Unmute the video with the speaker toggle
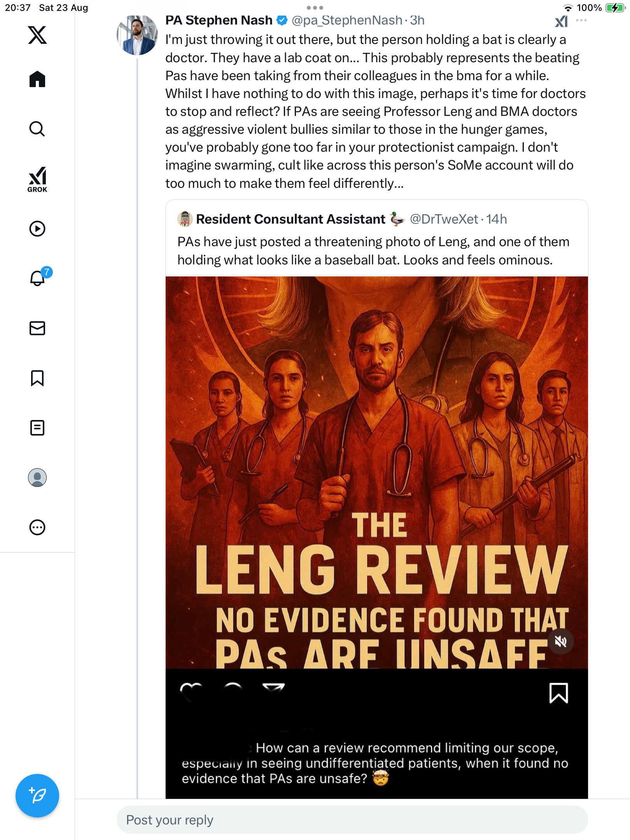This screenshot has width=630, height=840. 560,641
